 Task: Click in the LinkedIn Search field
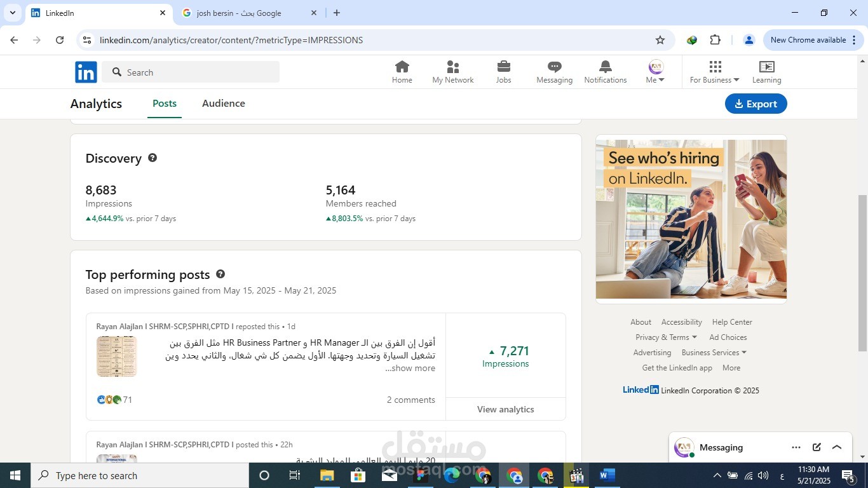click(x=191, y=72)
